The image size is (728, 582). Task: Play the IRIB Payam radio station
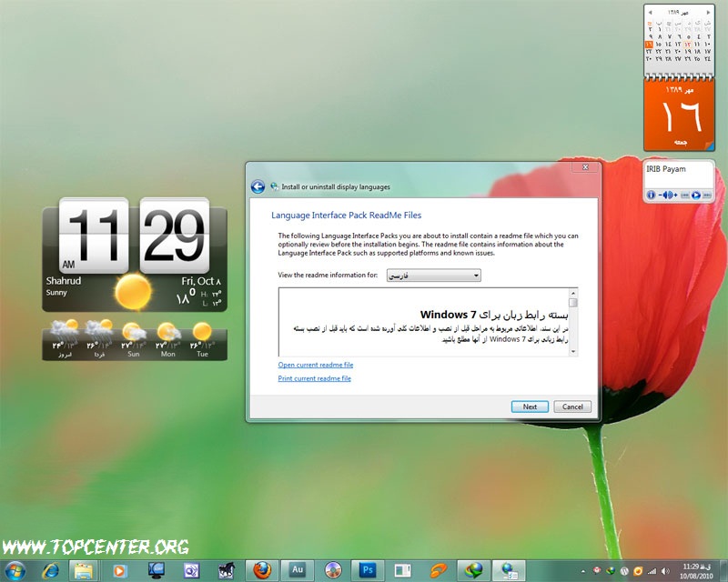[x=695, y=195]
